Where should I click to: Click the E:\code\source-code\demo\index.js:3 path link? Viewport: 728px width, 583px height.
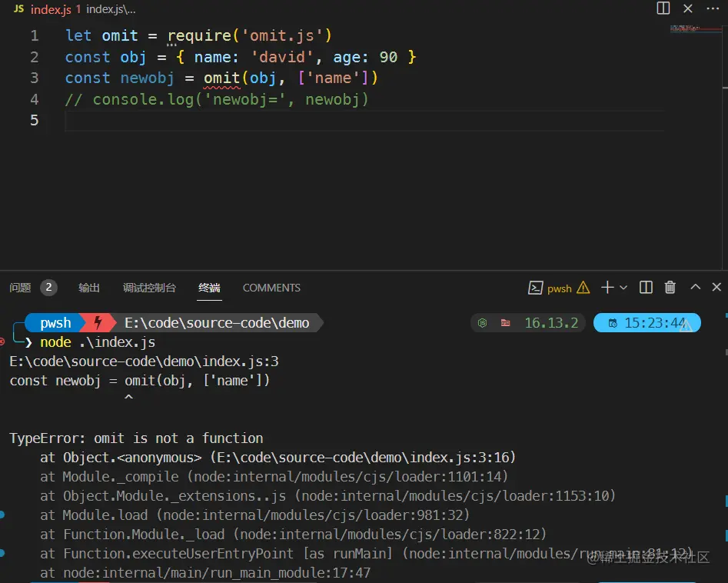pos(144,361)
